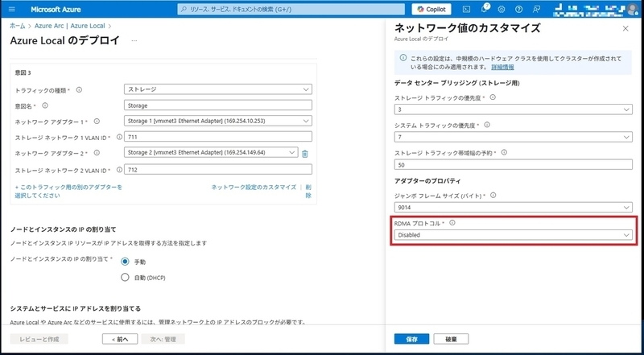Viewport: 644px width, 355px height.
Task: Click the Microsoft Azure logo text
Action: point(56,9)
